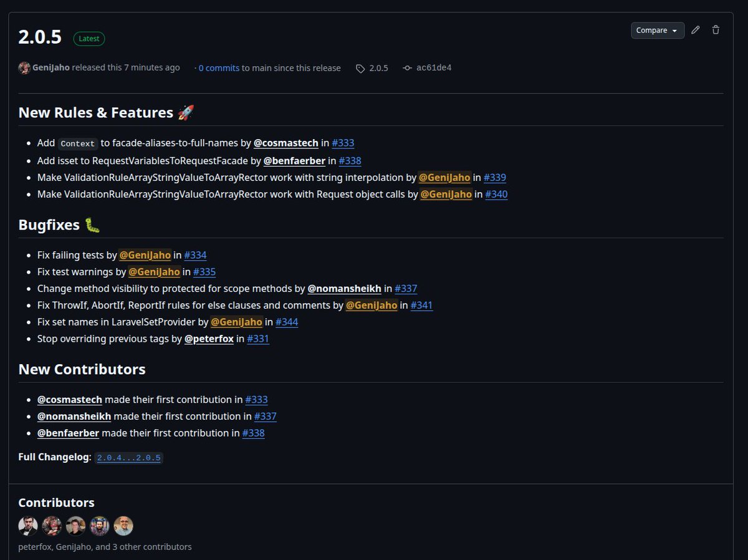
Task: Click the tag icon beside 2.0.5
Action: tap(360, 69)
